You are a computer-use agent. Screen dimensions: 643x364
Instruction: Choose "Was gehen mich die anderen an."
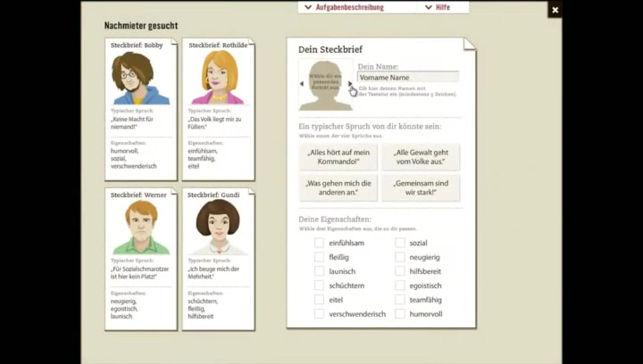point(338,188)
